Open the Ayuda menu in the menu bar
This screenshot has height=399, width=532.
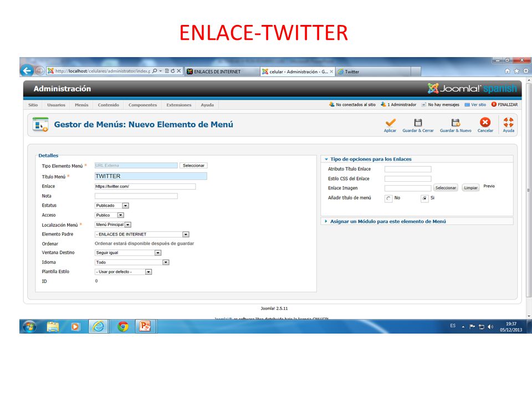point(207,105)
